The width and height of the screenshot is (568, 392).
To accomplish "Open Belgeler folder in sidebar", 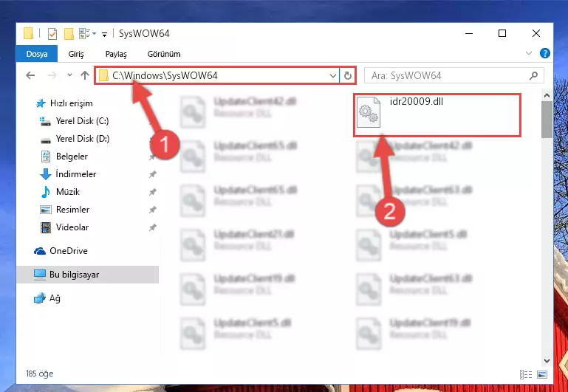I will click(72, 157).
